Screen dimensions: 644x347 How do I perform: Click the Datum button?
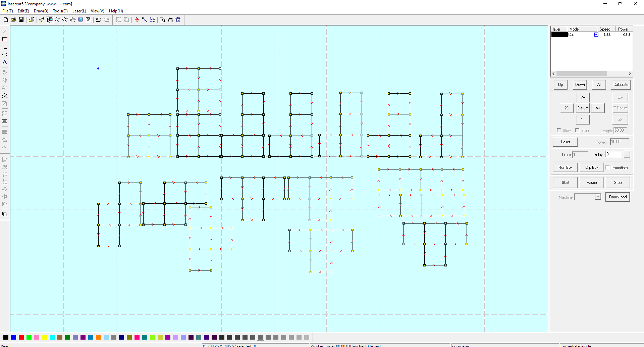(583, 108)
